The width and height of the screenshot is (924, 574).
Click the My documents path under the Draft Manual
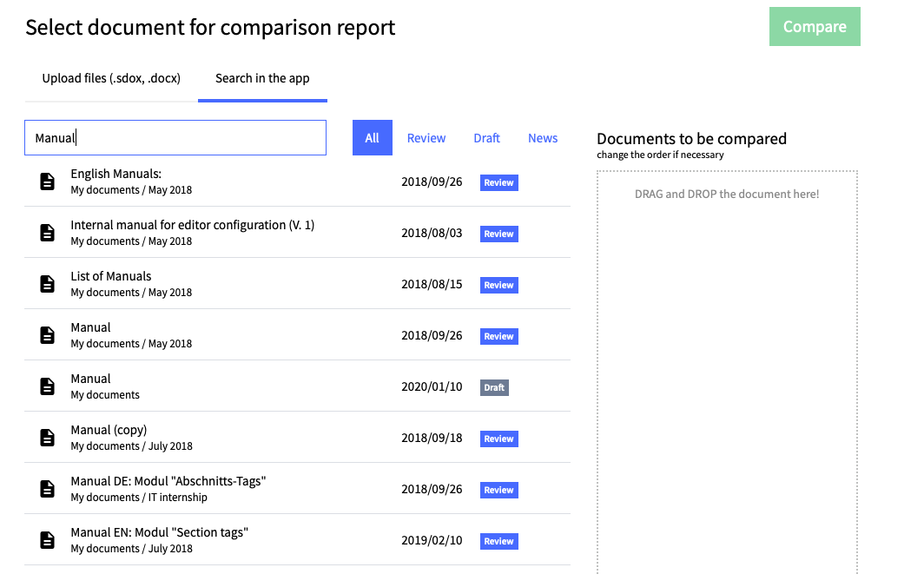[x=105, y=395]
